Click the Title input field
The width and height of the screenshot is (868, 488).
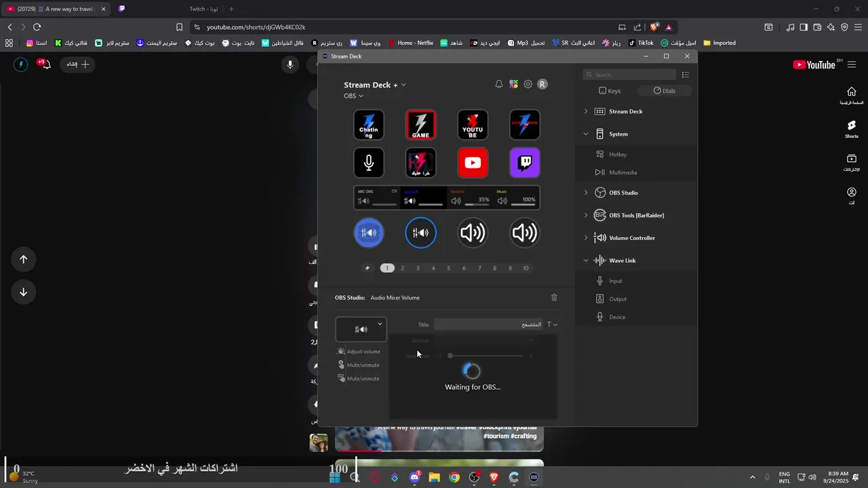488,325
